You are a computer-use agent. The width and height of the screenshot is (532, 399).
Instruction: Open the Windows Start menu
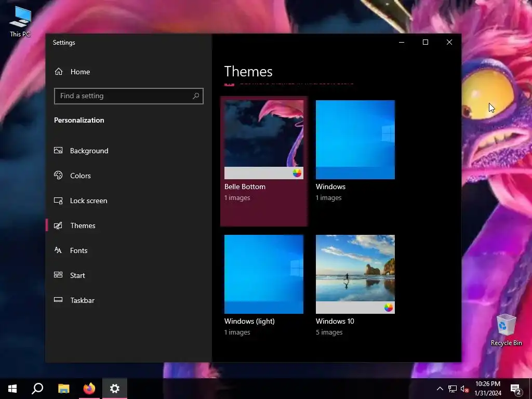(12, 389)
